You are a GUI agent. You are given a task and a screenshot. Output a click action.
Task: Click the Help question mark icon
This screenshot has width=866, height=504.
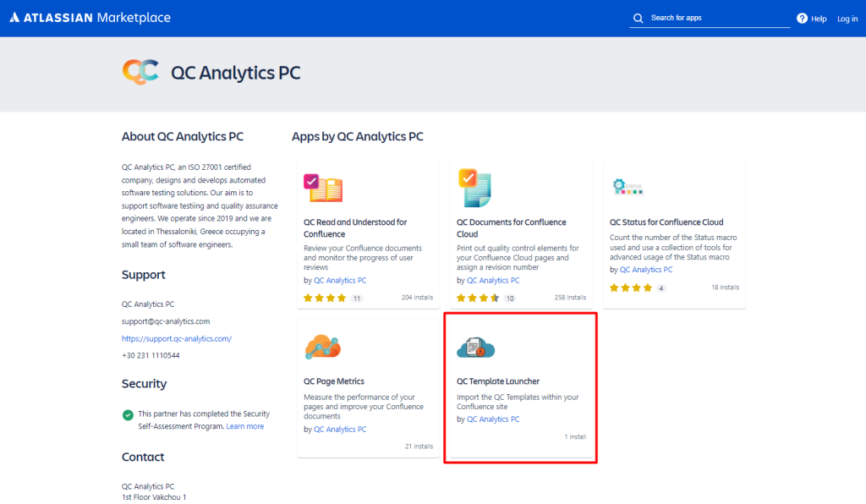click(802, 19)
